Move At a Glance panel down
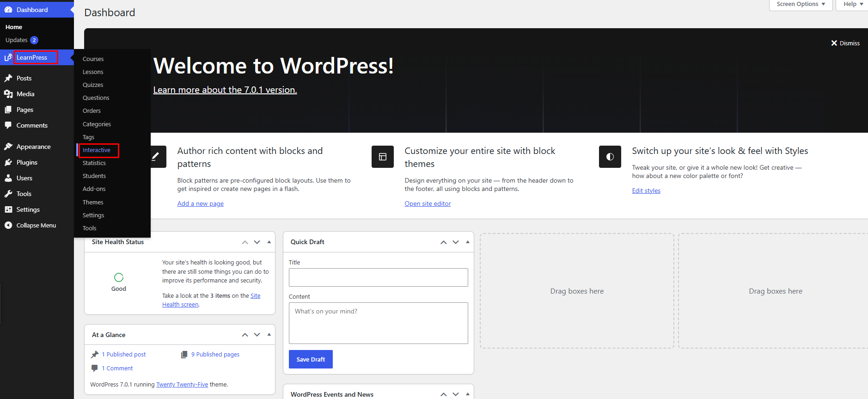Screen dimensions: 868x399 257,335
